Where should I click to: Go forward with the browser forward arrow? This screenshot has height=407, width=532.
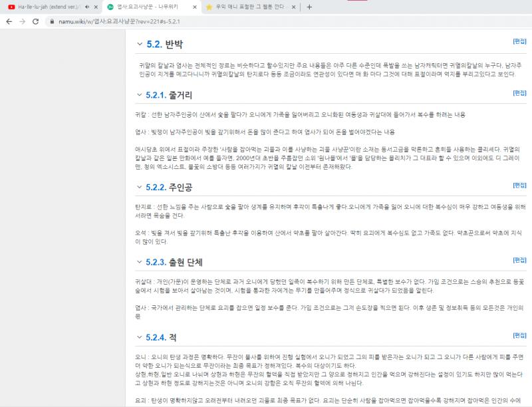click(x=23, y=21)
